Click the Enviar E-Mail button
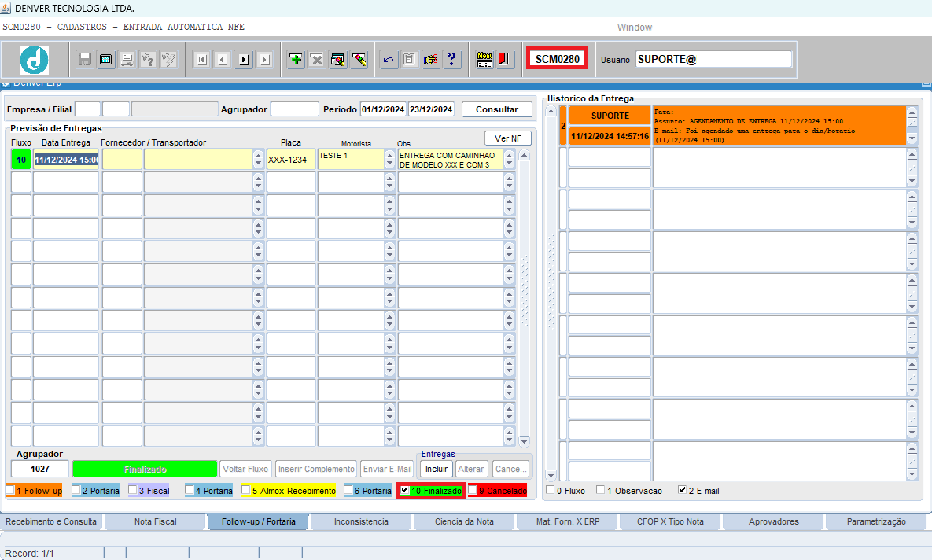932x560 pixels. point(388,469)
